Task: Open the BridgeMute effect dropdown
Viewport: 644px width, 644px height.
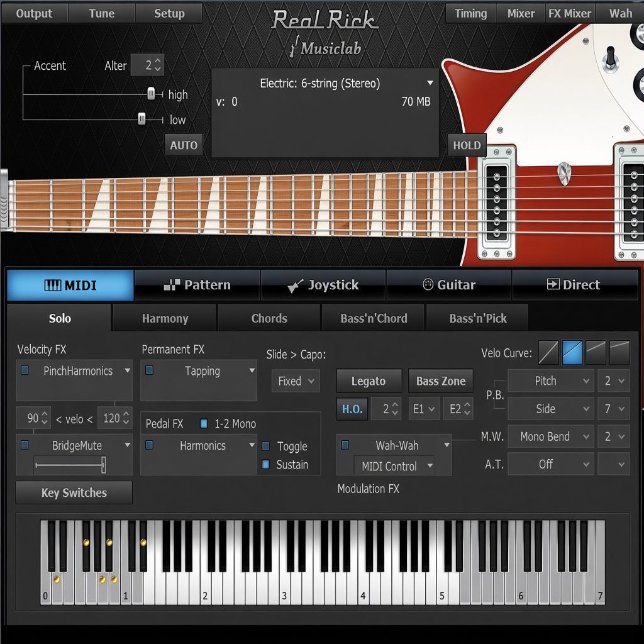Action: pyautogui.click(x=128, y=445)
